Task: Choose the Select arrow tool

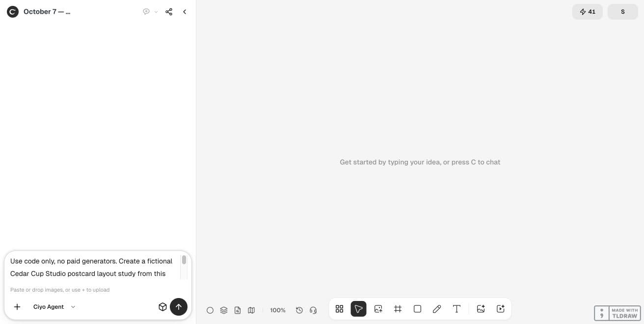Action: tap(358, 309)
